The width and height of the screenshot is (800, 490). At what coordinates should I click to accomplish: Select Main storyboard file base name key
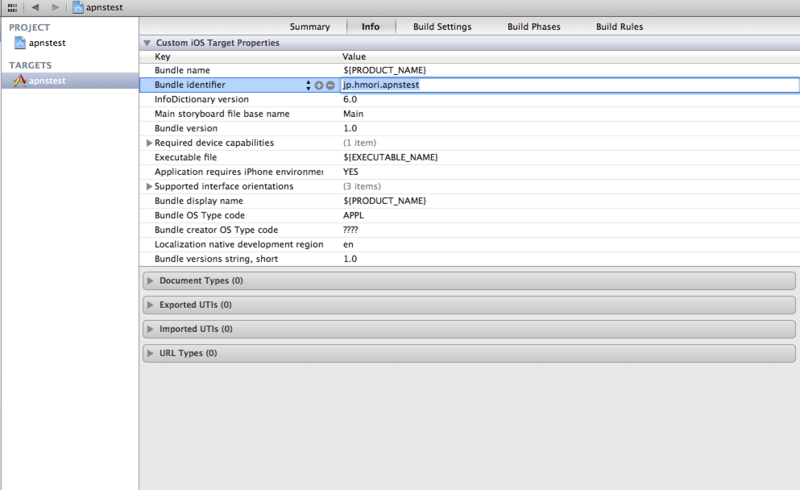pos(222,114)
